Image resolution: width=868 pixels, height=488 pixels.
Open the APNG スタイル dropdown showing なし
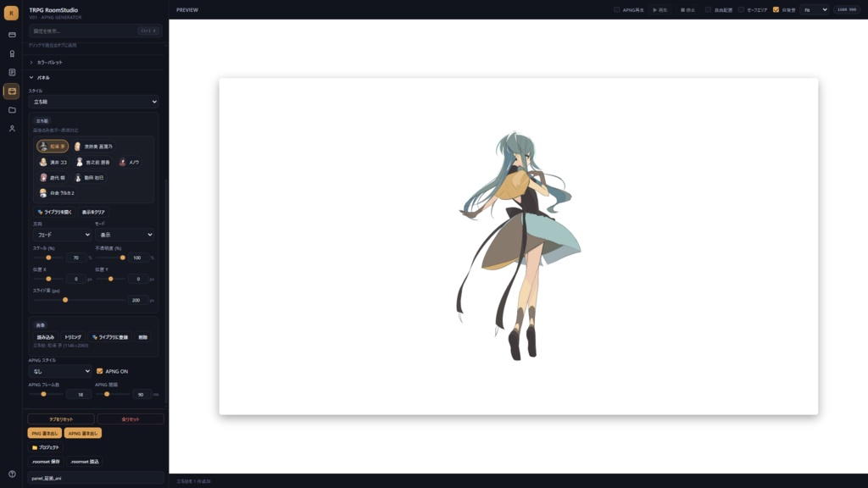coord(60,371)
